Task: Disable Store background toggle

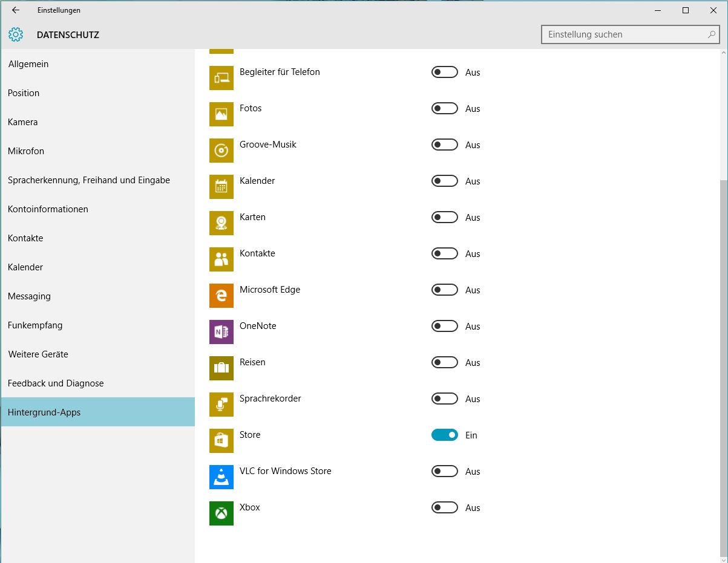Action: click(445, 435)
